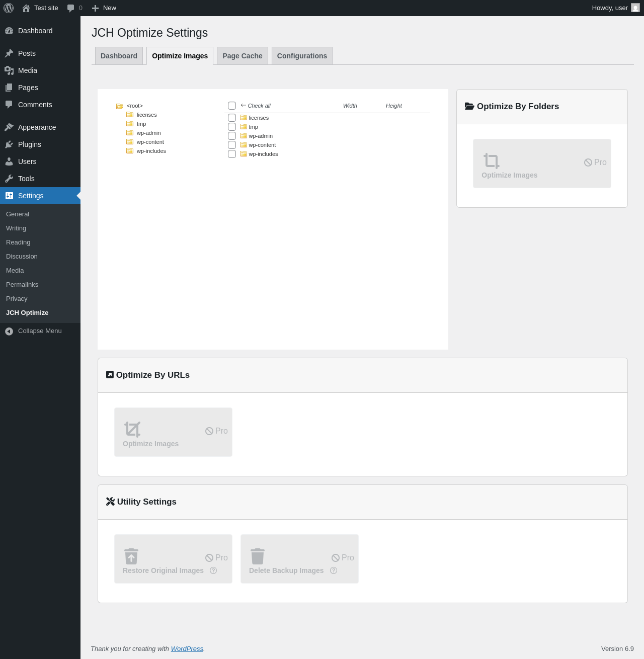Click the Width column header
This screenshot has height=659, width=644.
pyautogui.click(x=350, y=106)
